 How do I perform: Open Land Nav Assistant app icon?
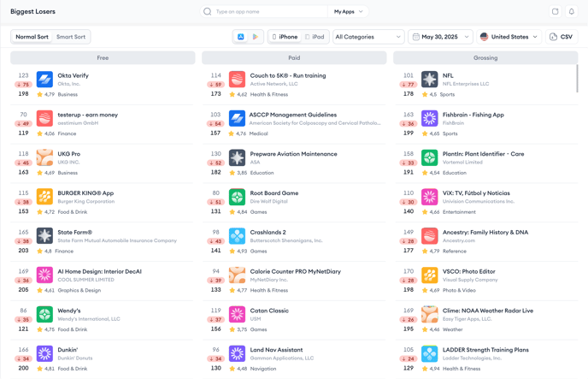[237, 353]
